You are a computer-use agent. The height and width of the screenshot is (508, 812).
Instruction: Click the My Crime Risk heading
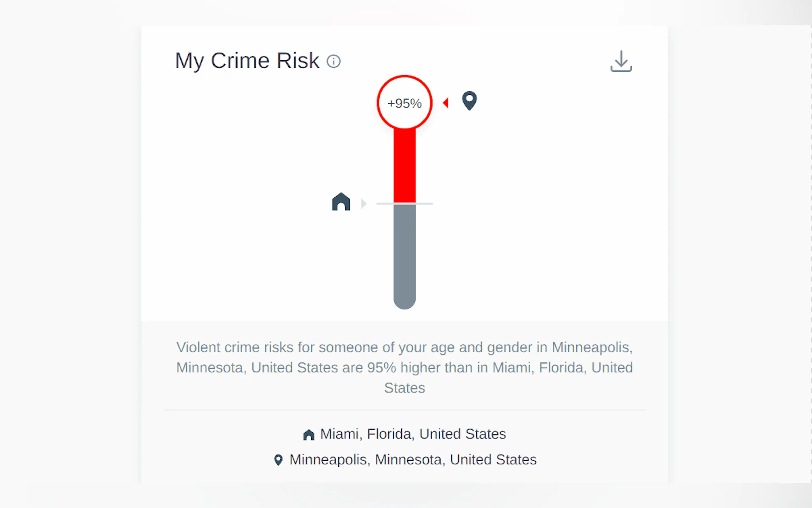pos(247,61)
